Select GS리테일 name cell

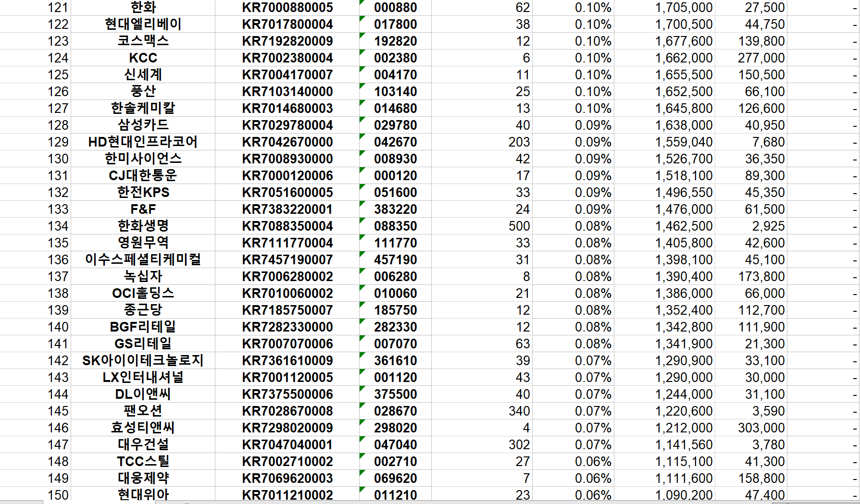(x=143, y=344)
